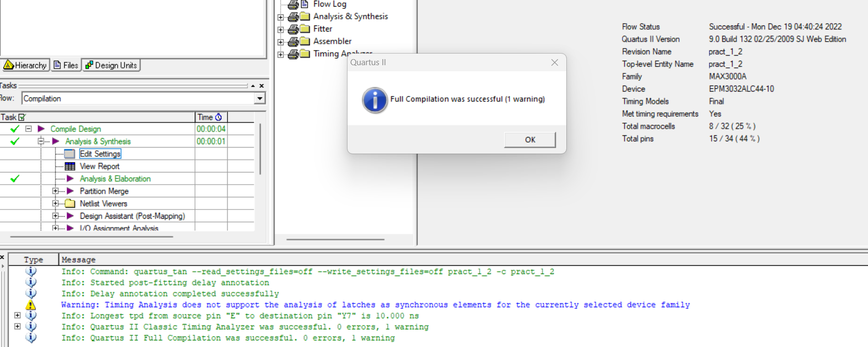868x347 pixels.
Task: Switch to the Design Units tab
Action: (x=111, y=65)
